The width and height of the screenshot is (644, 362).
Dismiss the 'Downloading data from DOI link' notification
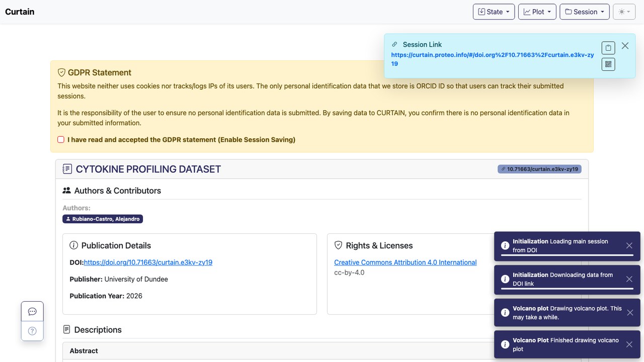629,279
